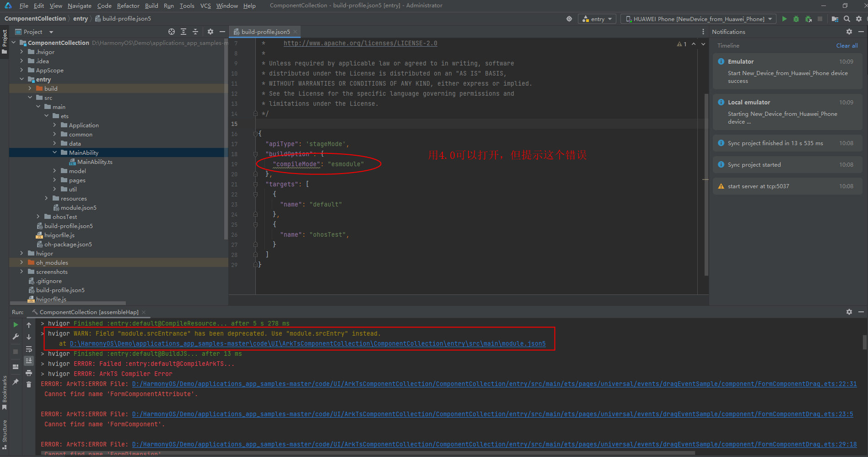The image size is (868, 457).
Task: Select ComponentCollection [assembleHap] run tab
Action: pyautogui.click(x=89, y=312)
